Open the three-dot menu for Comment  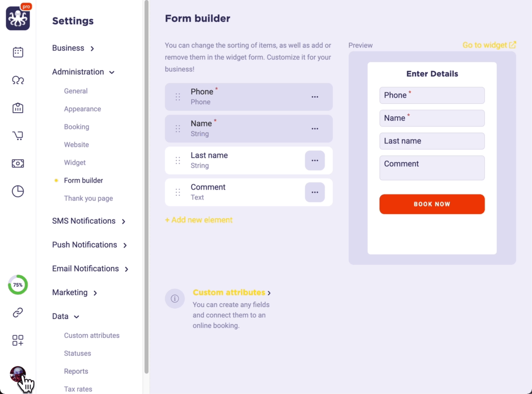315,192
